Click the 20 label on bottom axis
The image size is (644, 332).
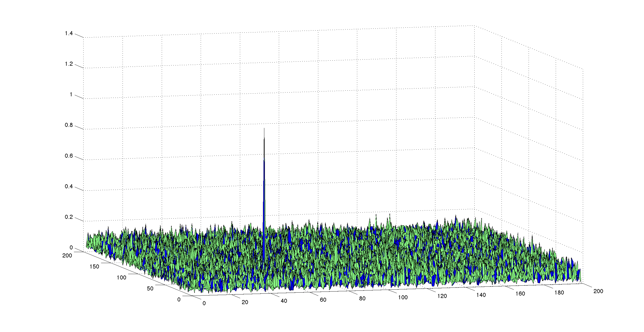tap(245, 302)
